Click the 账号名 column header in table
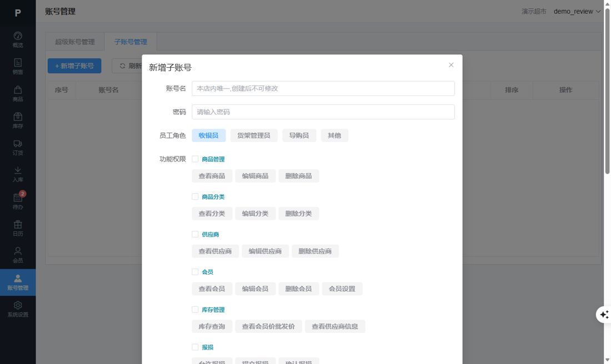The width and height of the screenshot is (611, 364). click(108, 90)
